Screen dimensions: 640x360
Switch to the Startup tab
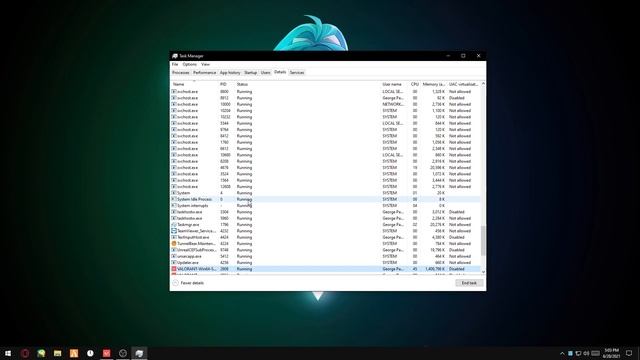(251, 73)
